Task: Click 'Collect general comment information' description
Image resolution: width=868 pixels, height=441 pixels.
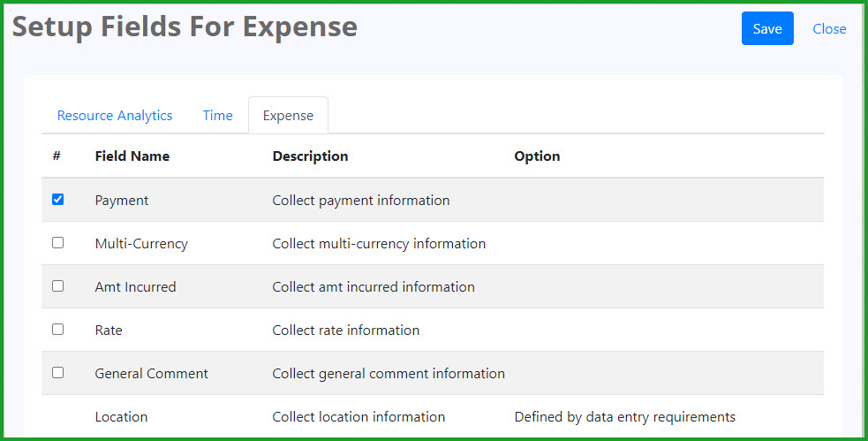Action: pos(389,374)
